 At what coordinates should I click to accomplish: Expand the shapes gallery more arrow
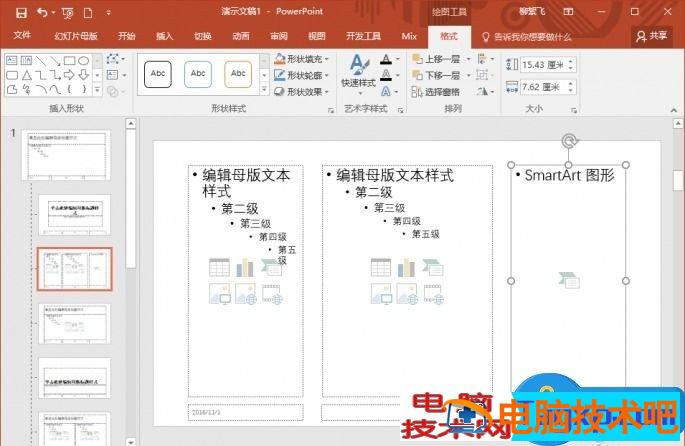pyautogui.click(x=97, y=90)
